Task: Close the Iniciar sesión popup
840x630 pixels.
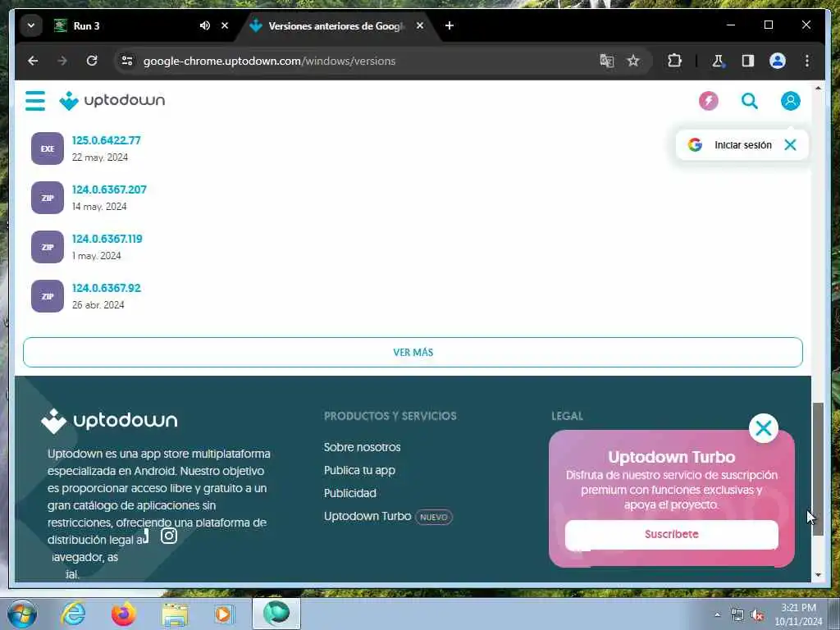Action: 790,144
